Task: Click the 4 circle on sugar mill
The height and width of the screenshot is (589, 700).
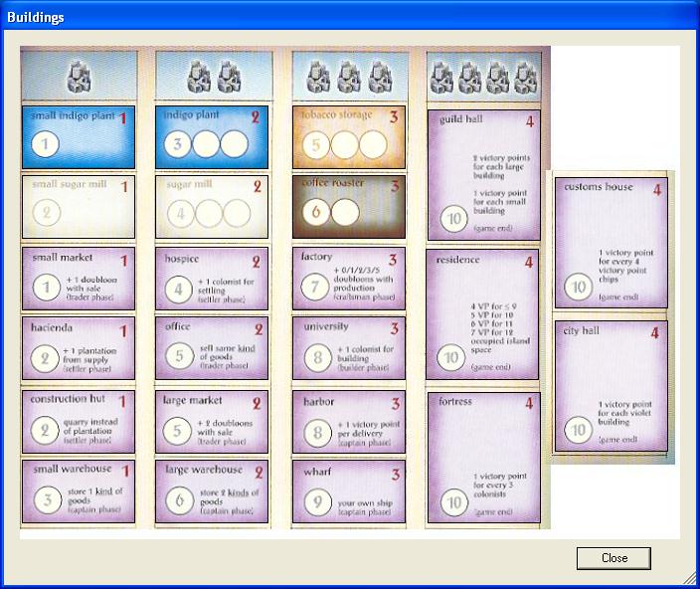Action: pyautogui.click(x=181, y=214)
